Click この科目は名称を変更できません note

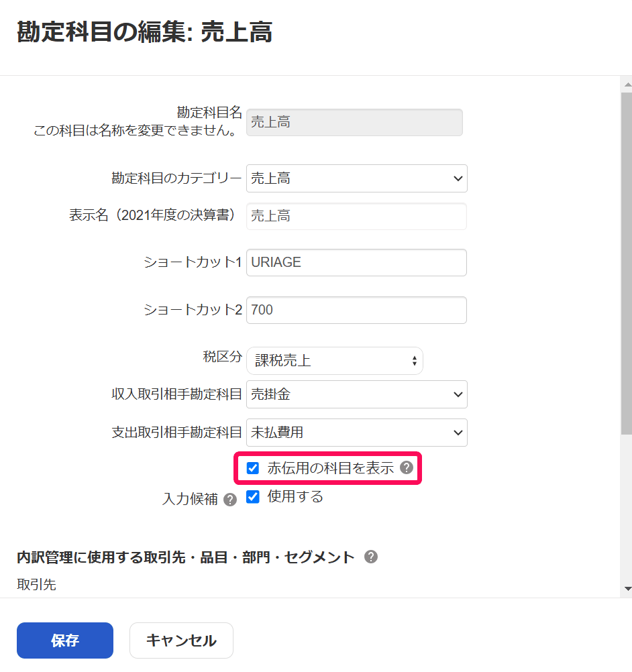point(136,130)
